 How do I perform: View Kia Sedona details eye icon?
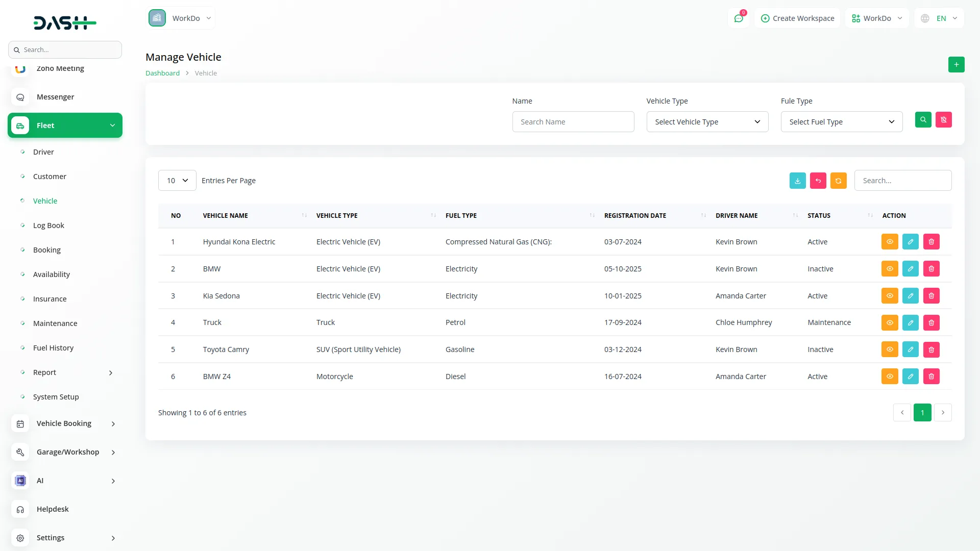(889, 296)
